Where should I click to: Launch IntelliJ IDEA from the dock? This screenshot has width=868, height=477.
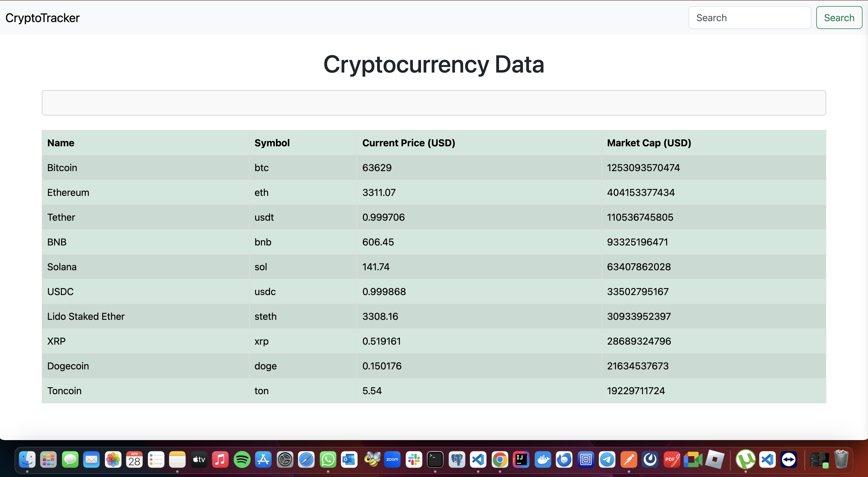(521, 459)
